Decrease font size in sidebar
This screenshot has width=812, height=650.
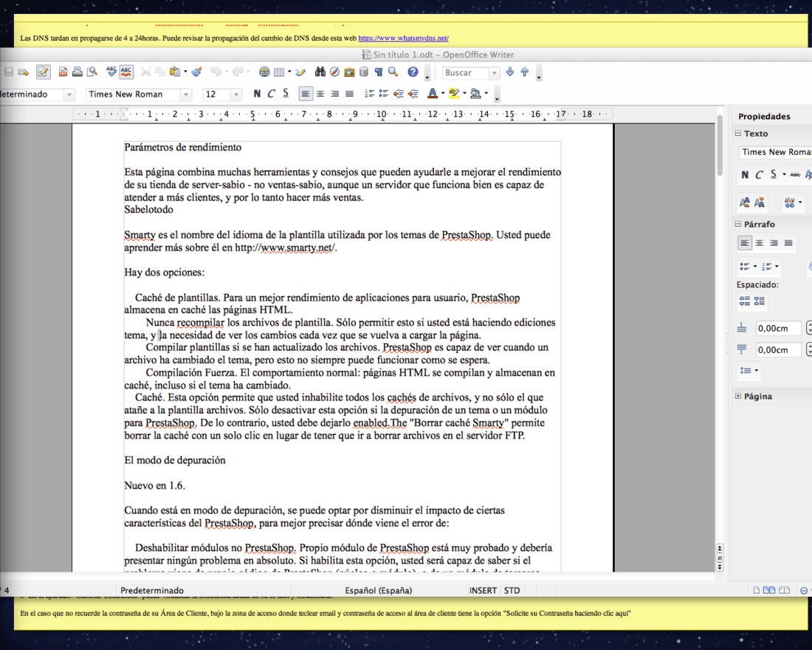click(759, 202)
